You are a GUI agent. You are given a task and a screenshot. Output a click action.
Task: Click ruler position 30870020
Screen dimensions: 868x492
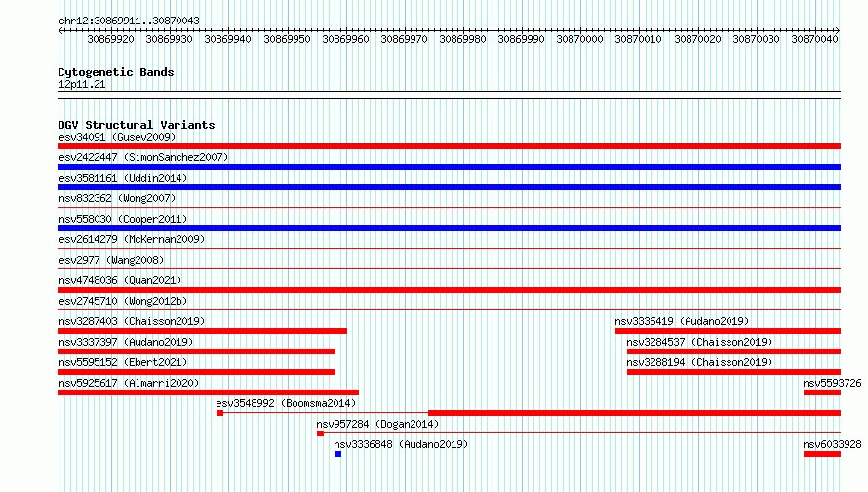[x=697, y=39]
